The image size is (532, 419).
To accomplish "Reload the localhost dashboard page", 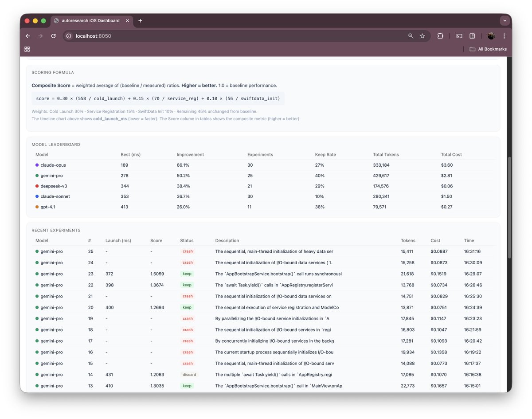I will coord(53,36).
